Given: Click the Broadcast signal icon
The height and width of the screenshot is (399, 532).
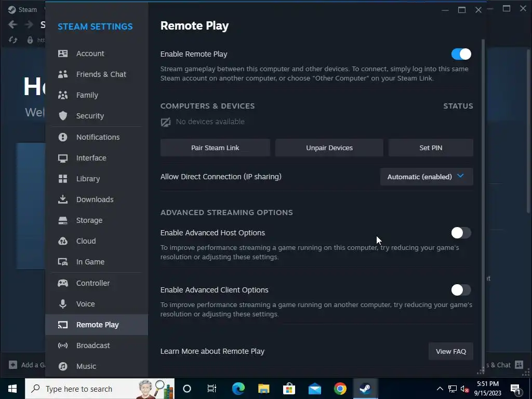Looking at the screenshot, I should click(x=63, y=345).
